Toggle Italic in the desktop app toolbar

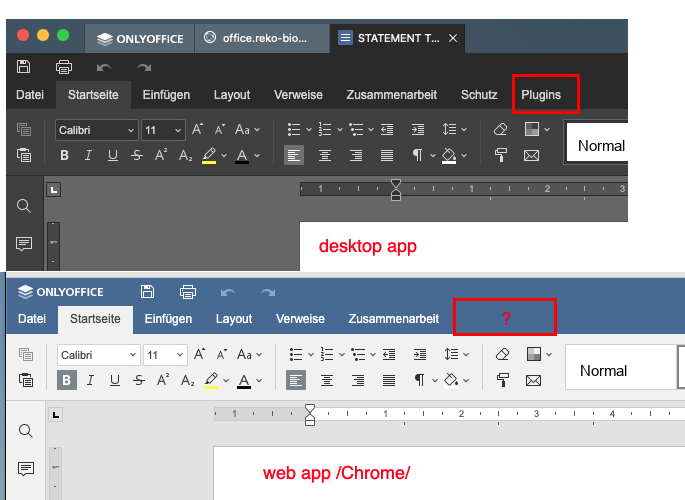(x=88, y=155)
